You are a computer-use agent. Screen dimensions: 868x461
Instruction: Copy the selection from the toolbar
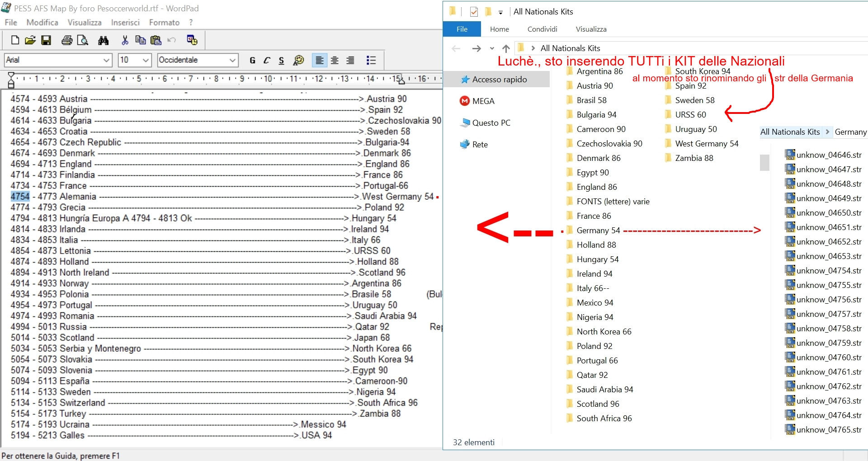(x=141, y=40)
